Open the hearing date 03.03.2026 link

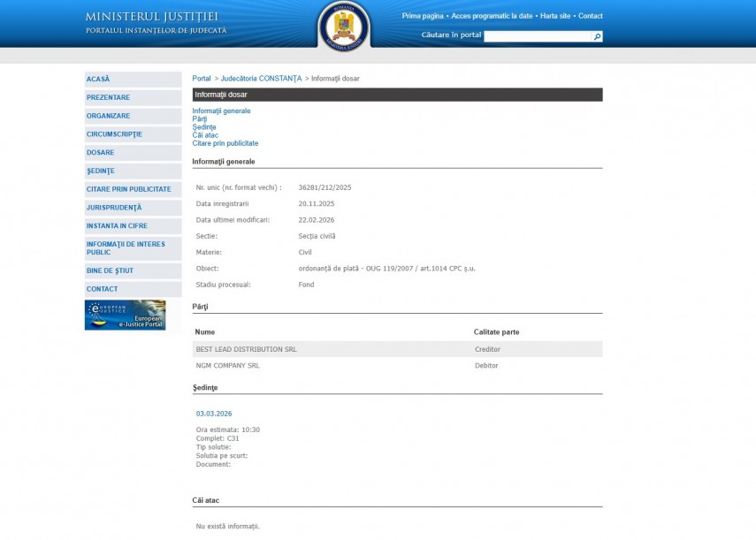click(214, 414)
